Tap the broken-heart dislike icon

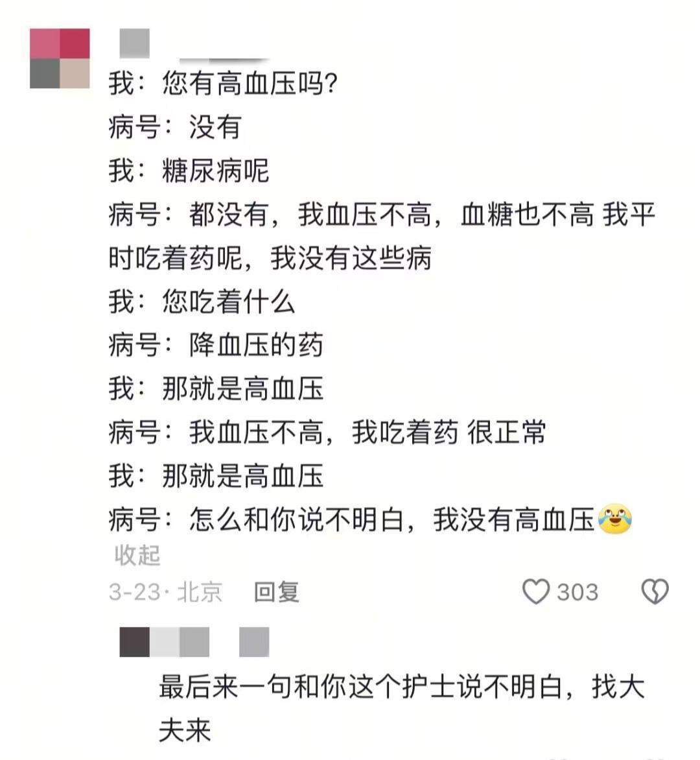click(655, 592)
